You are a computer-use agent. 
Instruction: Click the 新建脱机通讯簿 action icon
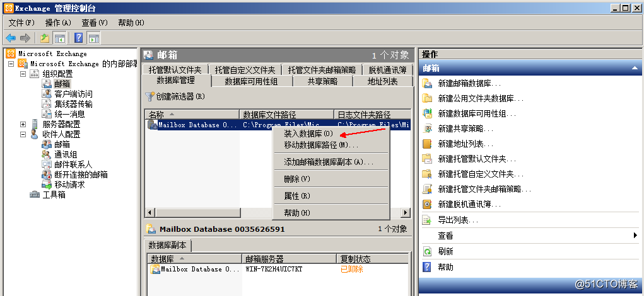pyautogui.click(x=428, y=204)
